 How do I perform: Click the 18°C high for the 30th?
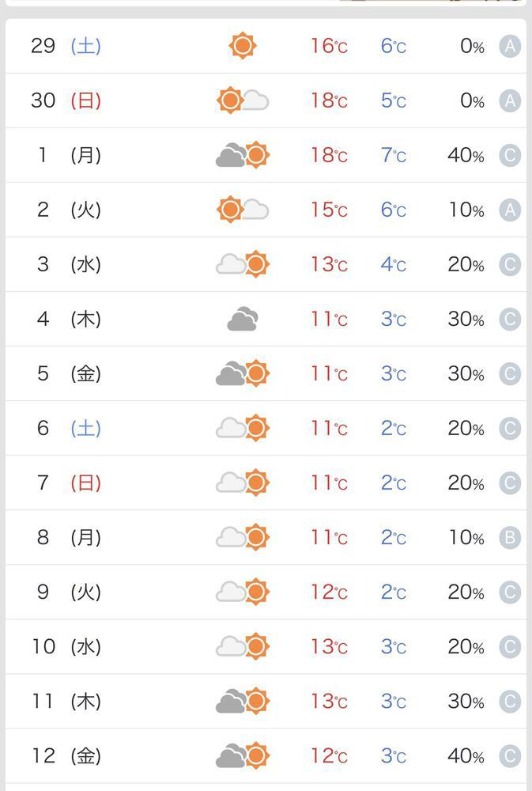click(x=329, y=100)
